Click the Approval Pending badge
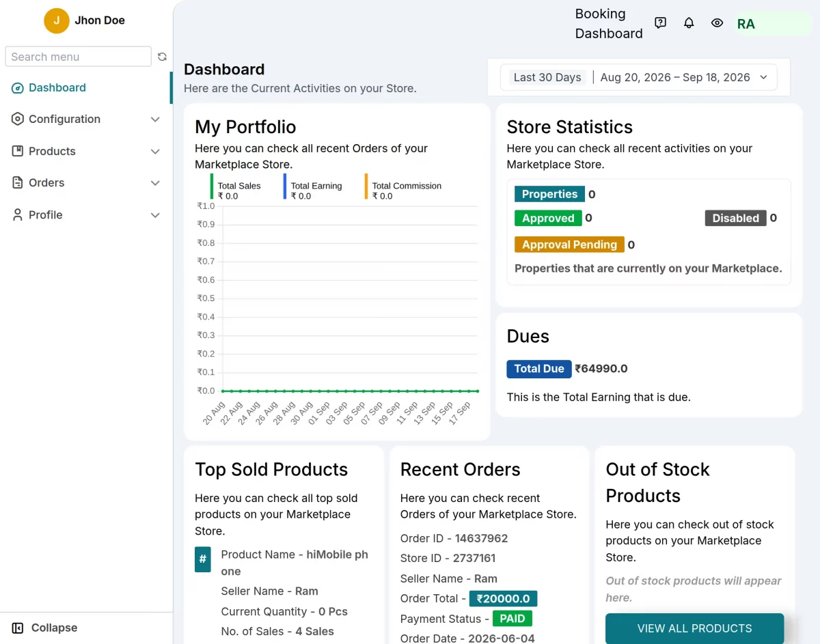Screen dimensions: 820x644 coord(569,244)
